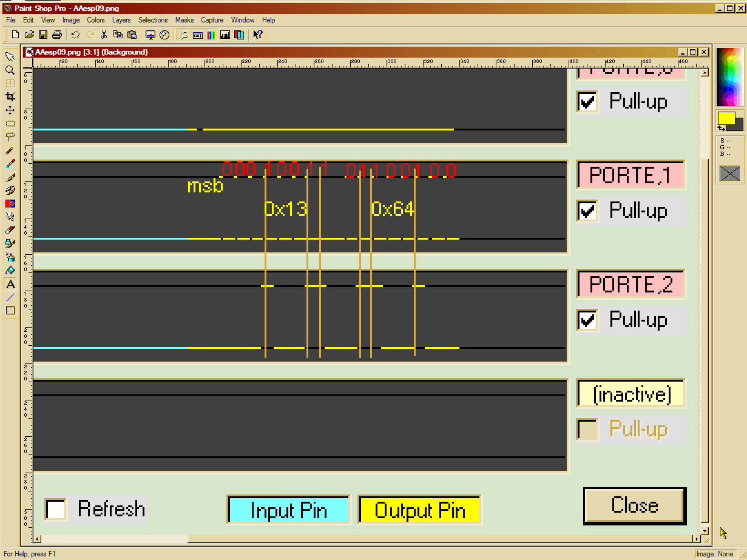Toggle the Histogram window button
747x560 pixels.
(x=225, y=35)
